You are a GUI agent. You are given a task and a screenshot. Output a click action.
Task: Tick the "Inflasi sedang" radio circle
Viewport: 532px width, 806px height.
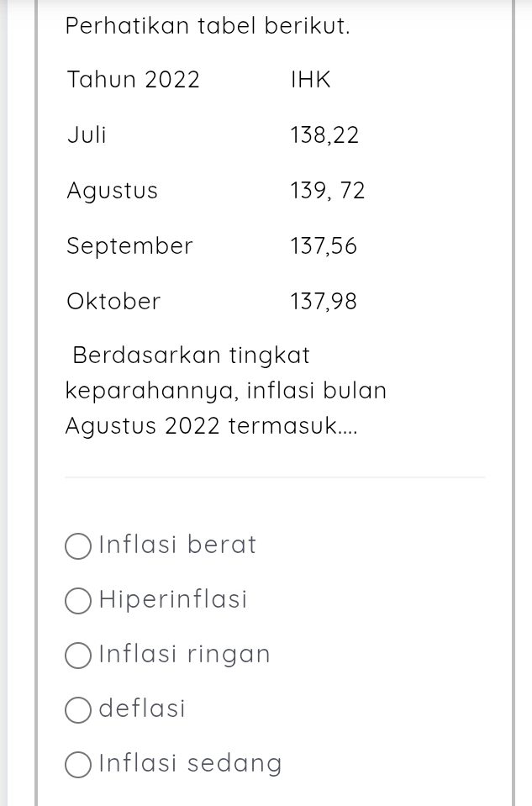click(x=78, y=764)
